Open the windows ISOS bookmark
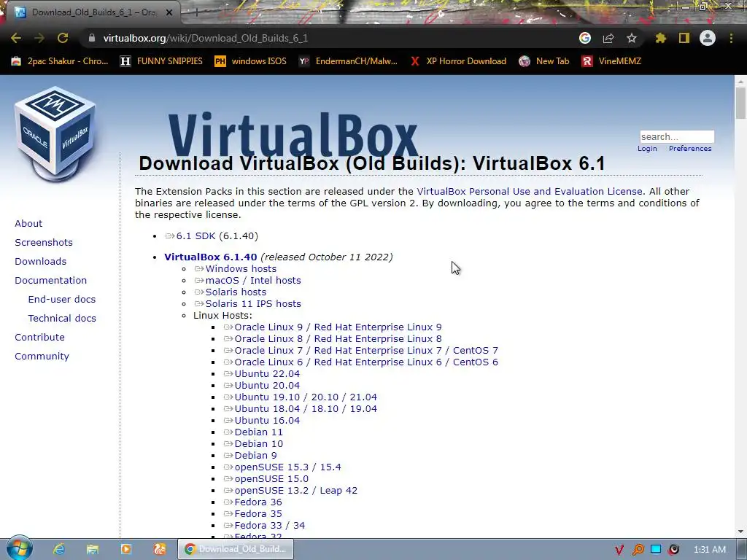The image size is (747, 560). pos(251,61)
